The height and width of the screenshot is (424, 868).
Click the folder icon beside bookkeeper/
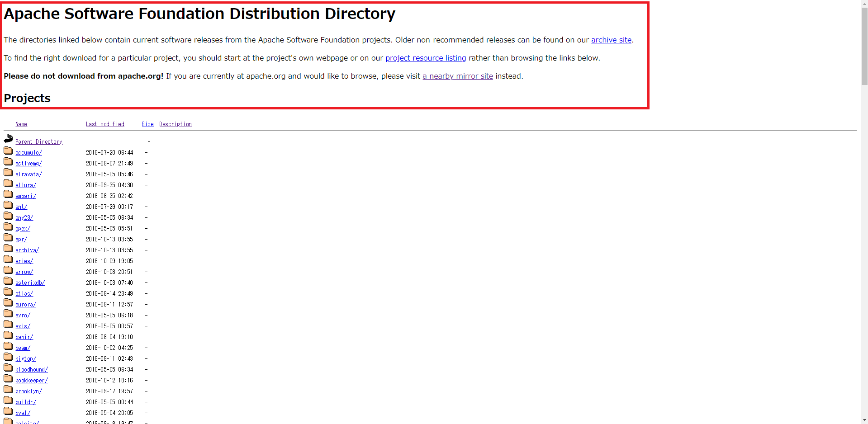click(8, 378)
